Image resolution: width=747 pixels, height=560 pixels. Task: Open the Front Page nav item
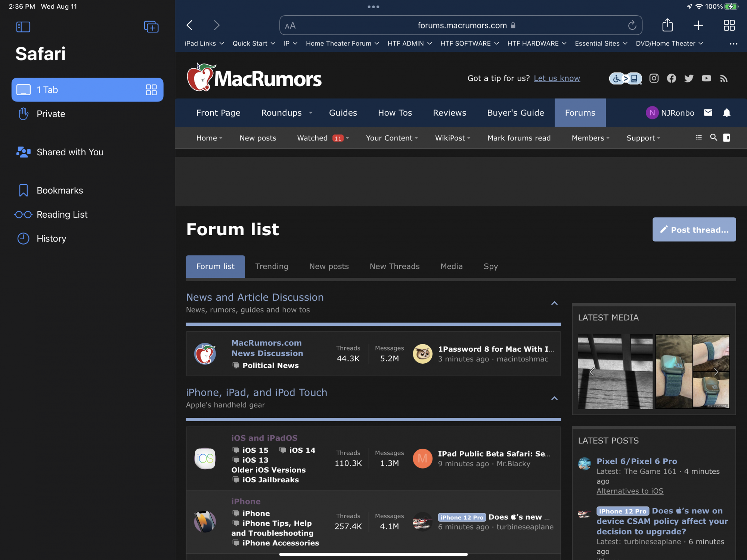tap(218, 113)
